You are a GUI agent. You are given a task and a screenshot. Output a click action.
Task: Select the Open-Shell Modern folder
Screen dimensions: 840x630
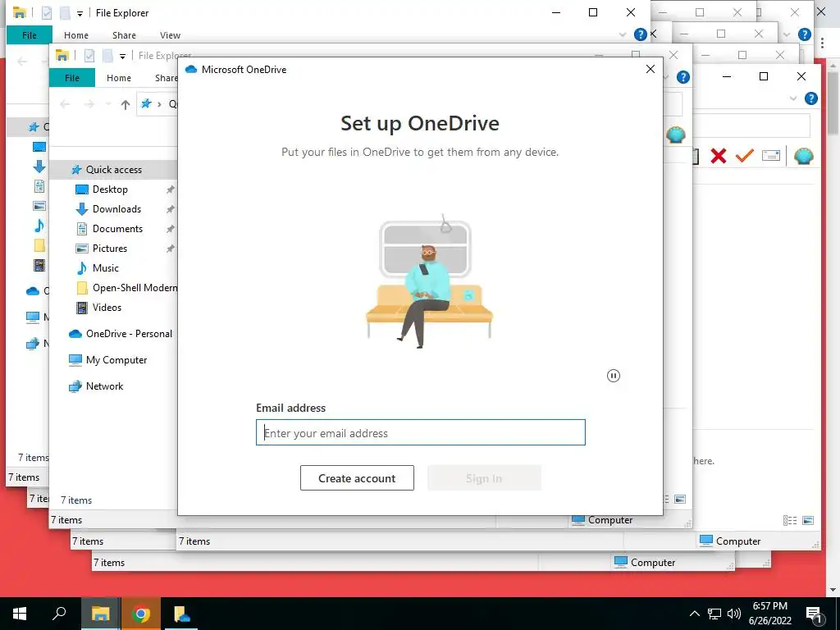(134, 288)
